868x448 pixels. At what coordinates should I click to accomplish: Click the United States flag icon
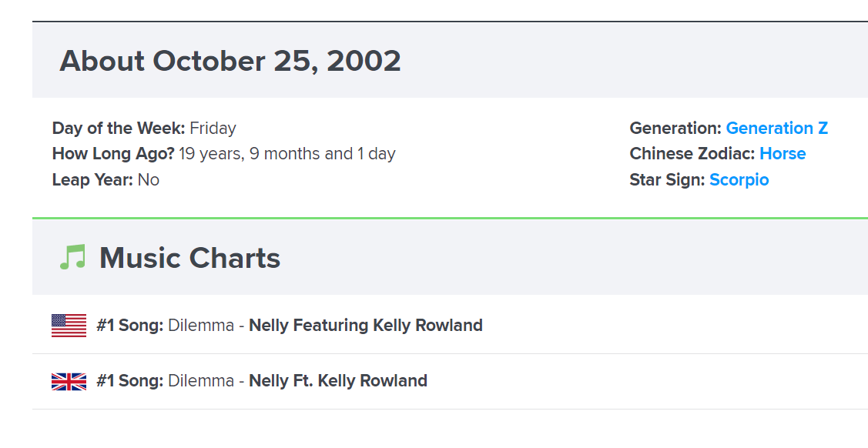pos(69,326)
